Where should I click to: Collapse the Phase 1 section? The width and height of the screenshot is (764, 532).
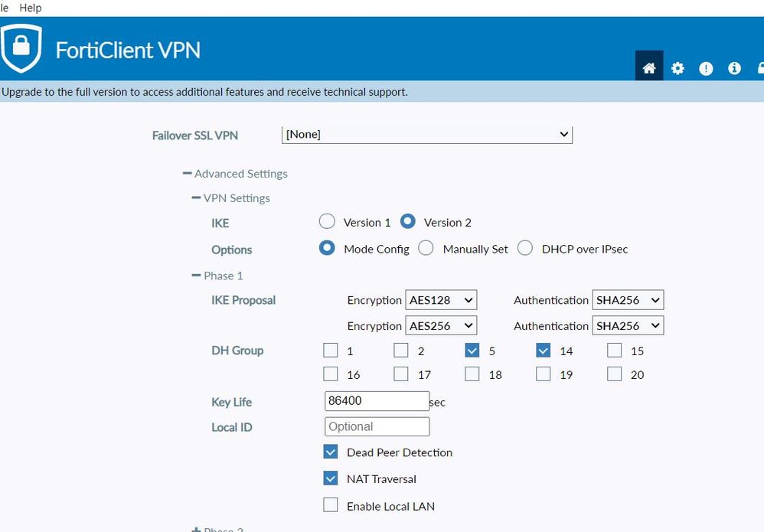tap(217, 276)
